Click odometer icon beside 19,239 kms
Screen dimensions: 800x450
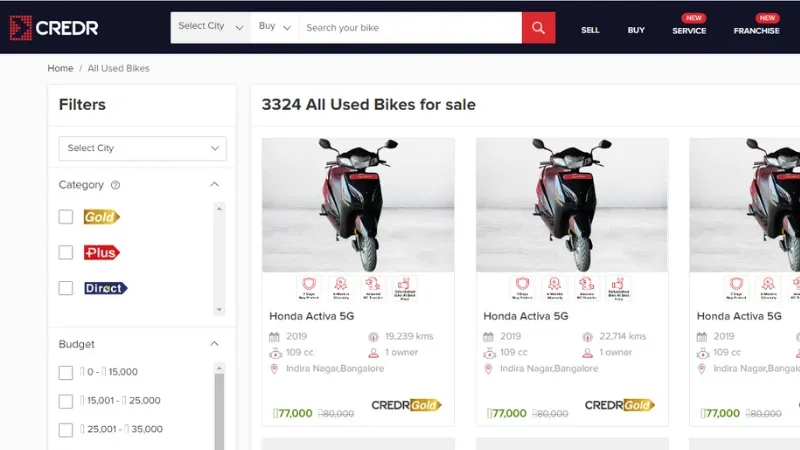[373, 337]
